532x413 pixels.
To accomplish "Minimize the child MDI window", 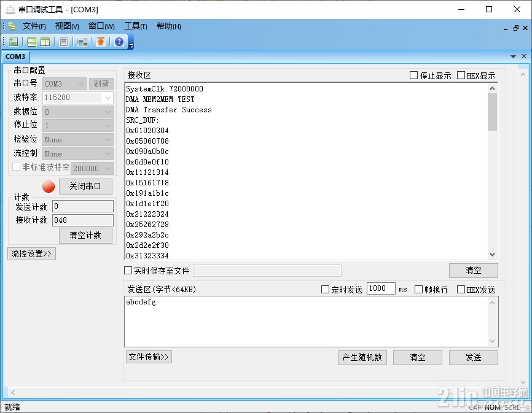I will coord(506,28).
